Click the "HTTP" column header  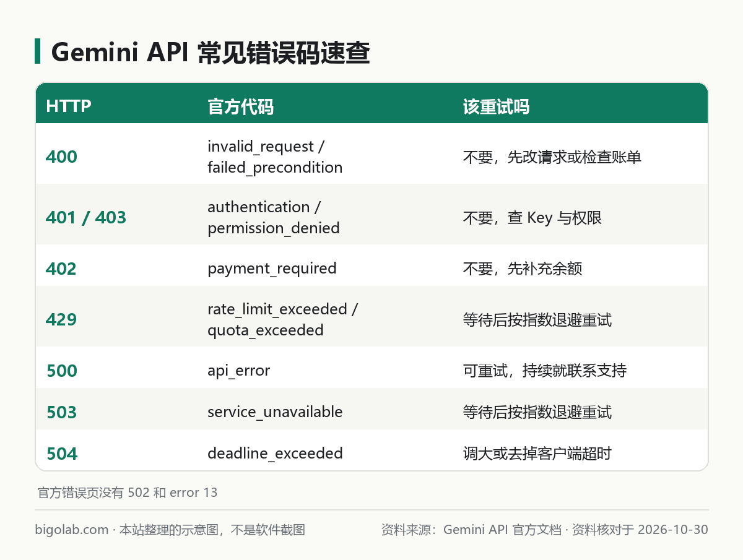click(x=69, y=106)
